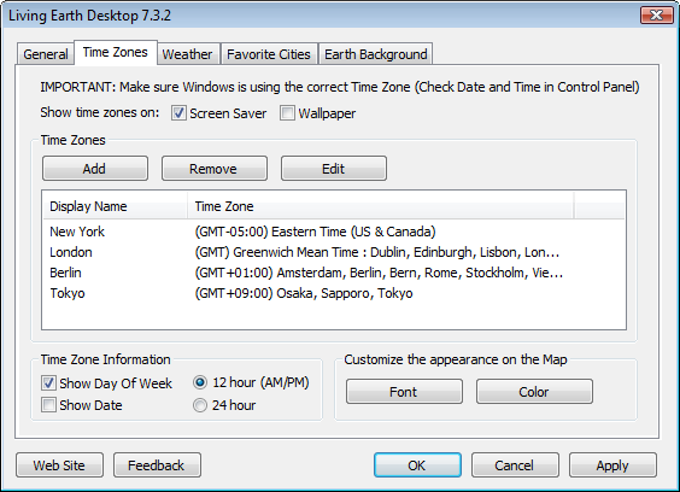This screenshot has height=492, width=680.
Task: Click Add to create a time zone
Action: click(x=95, y=169)
